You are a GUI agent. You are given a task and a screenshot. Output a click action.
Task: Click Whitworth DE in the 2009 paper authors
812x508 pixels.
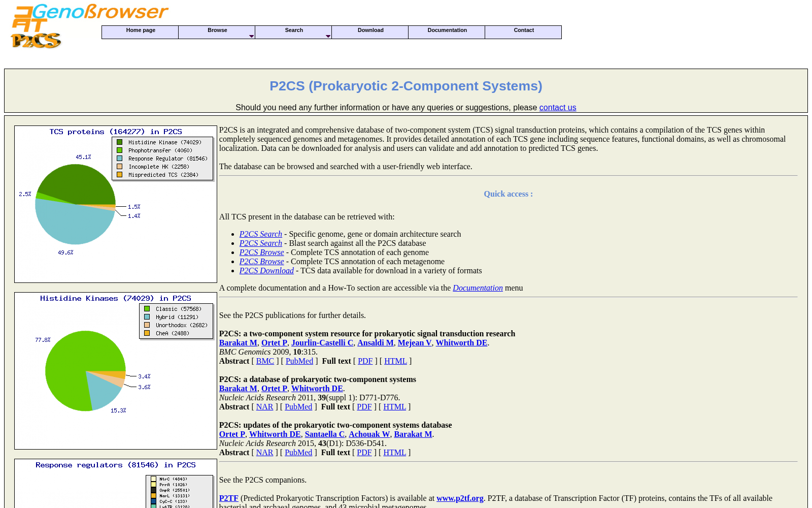(462, 343)
